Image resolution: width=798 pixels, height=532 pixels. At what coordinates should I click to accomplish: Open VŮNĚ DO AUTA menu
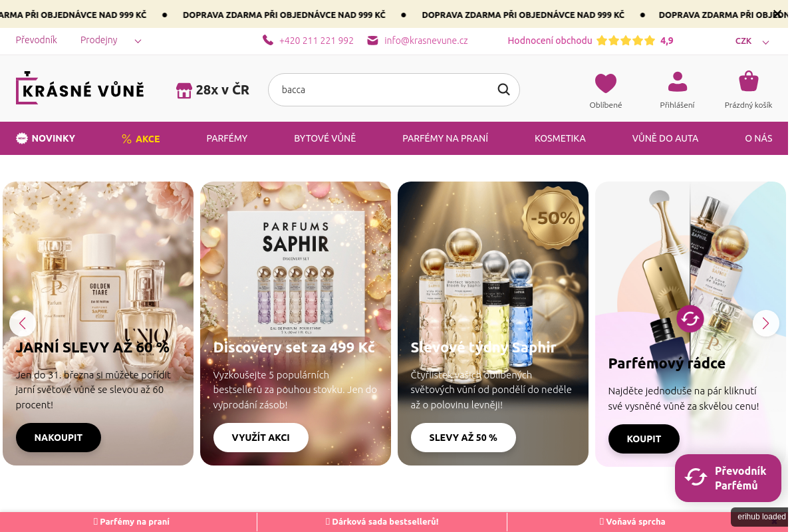tap(665, 138)
